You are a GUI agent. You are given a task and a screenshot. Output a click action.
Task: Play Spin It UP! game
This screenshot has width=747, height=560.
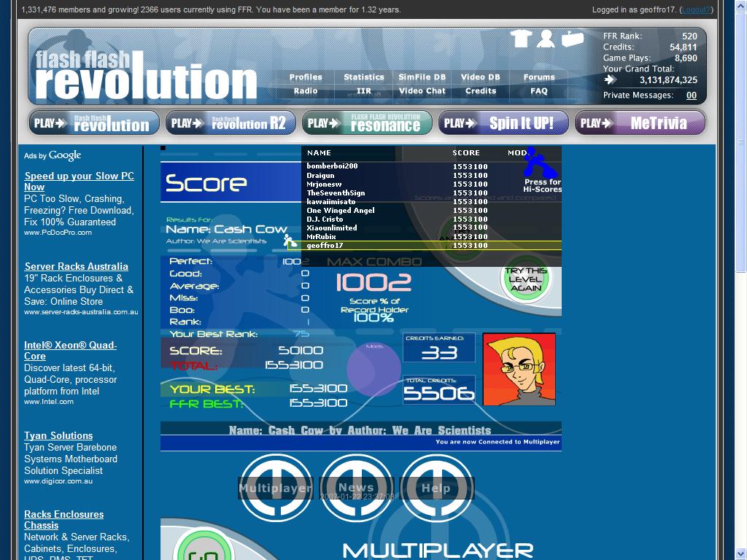(503, 123)
